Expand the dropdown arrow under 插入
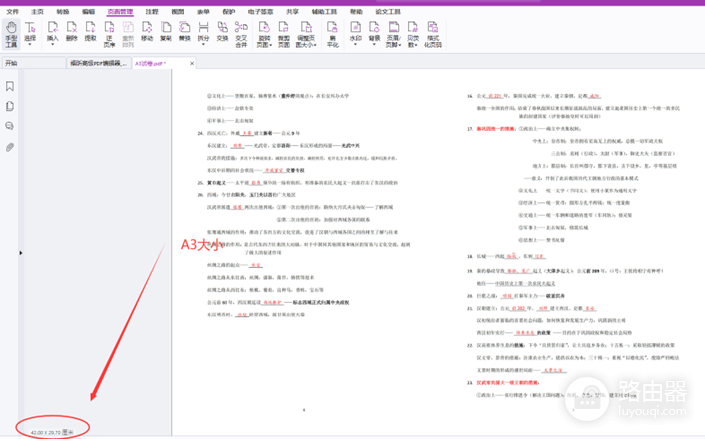This screenshot has height=439, width=705. [53, 45]
